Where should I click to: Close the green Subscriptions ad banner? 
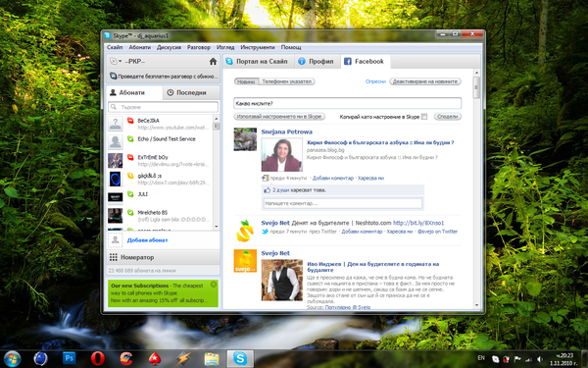click(214, 285)
